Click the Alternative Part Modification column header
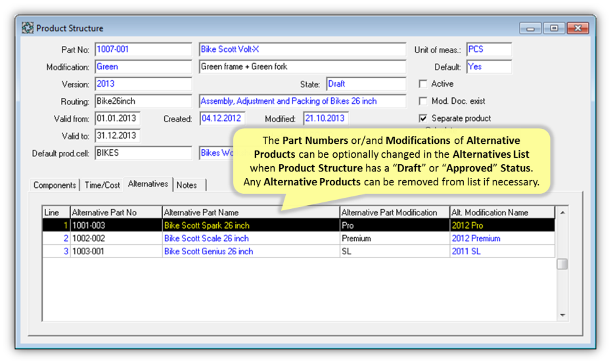This screenshot has width=611, height=364. pos(395,212)
